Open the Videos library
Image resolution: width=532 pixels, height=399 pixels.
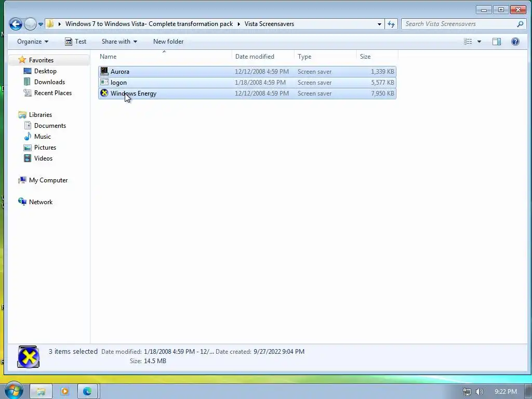(x=43, y=158)
